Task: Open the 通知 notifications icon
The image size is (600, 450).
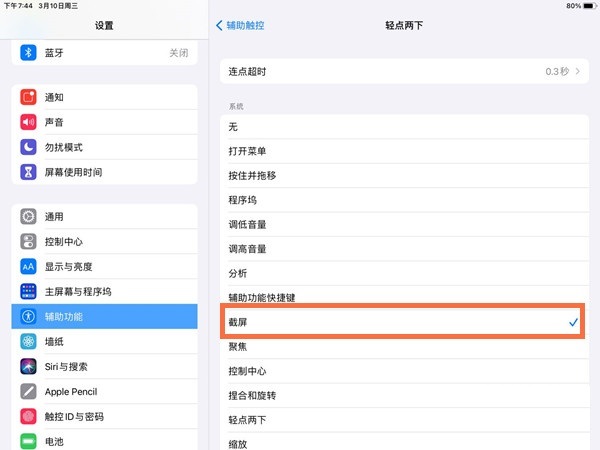Action: (28, 97)
